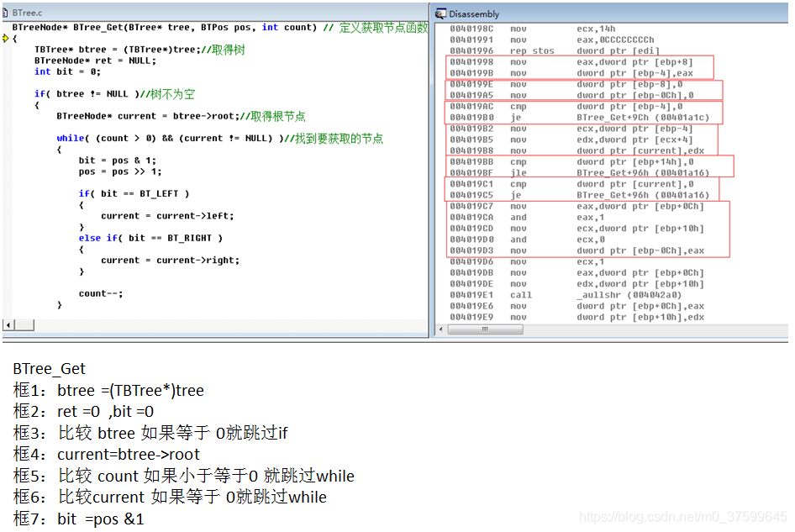
Task: Click the yellow current-line arrow in the BTree.c margin
Action: (x=6, y=38)
